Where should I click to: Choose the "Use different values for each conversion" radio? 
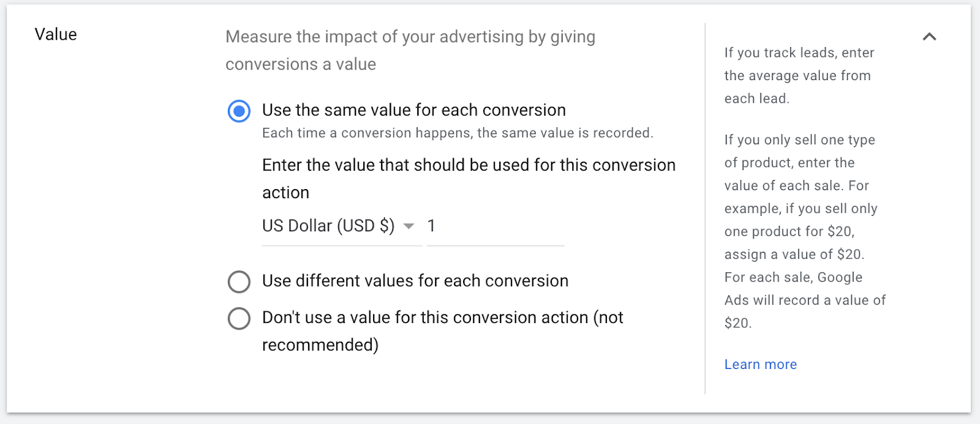click(239, 282)
